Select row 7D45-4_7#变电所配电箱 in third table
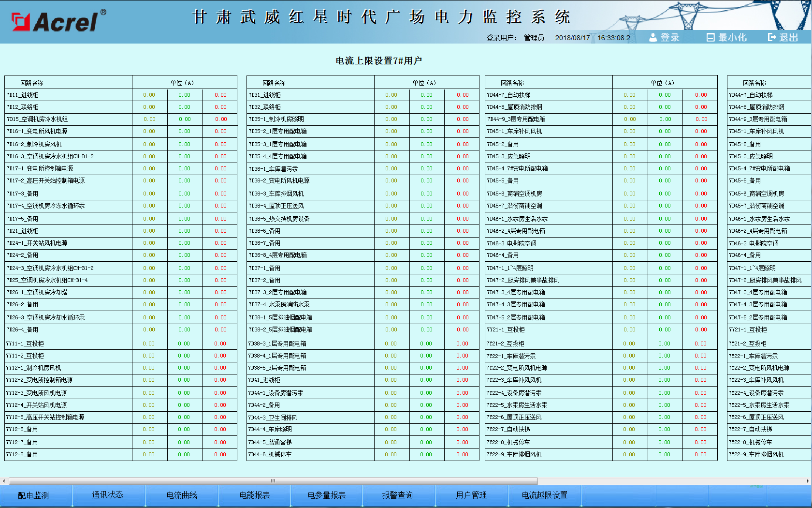Viewport: 812px width, 508px height. [601, 169]
